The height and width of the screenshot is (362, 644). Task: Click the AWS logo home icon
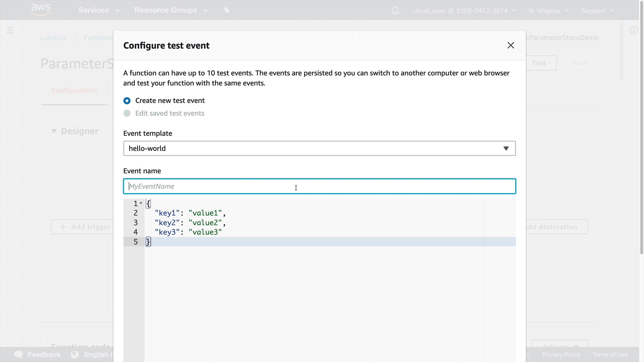coord(41,10)
